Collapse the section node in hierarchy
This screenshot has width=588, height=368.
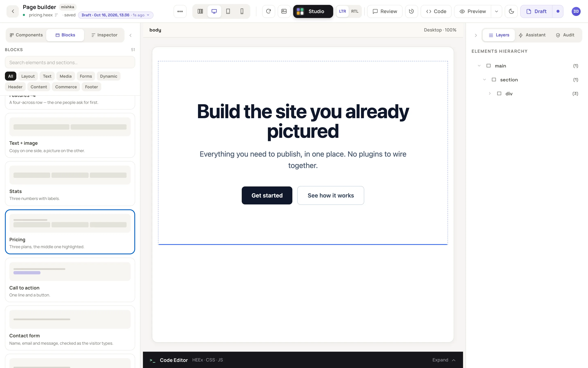point(484,80)
